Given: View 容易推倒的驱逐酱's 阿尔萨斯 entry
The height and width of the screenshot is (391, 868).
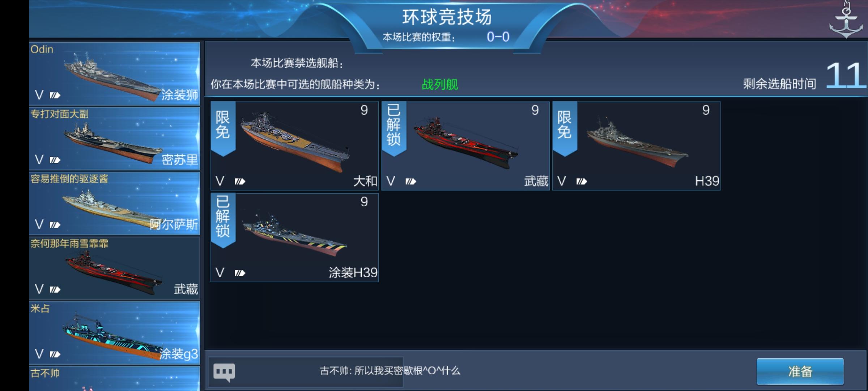Looking at the screenshot, I should pyautogui.click(x=114, y=203).
